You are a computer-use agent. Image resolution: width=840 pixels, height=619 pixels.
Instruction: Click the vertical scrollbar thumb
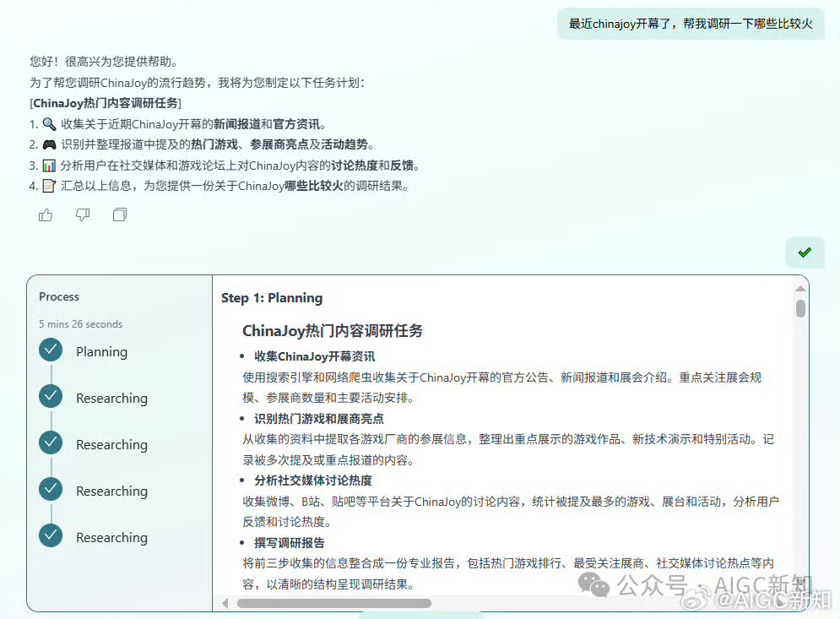click(x=800, y=309)
